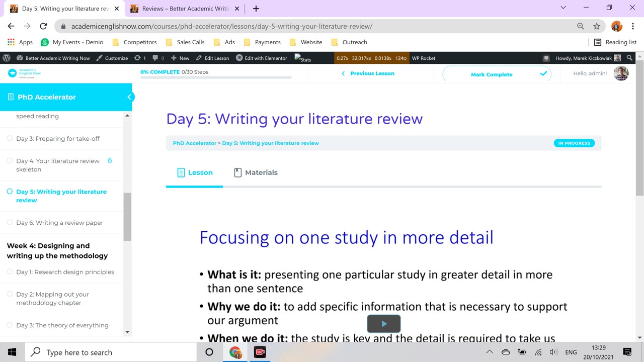Go to the Previous Lesson
The height and width of the screenshot is (362, 644).
pyautogui.click(x=368, y=73)
